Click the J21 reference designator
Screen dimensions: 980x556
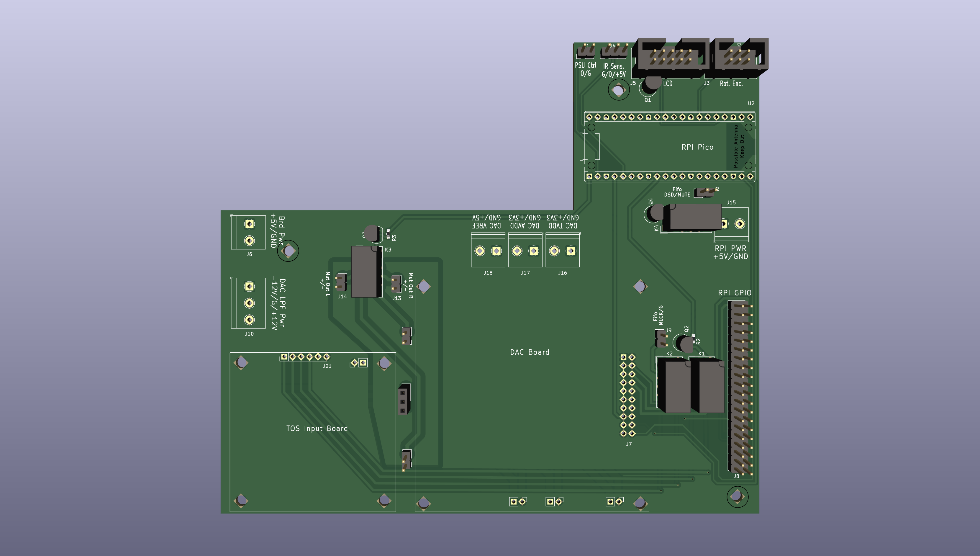[327, 366]
